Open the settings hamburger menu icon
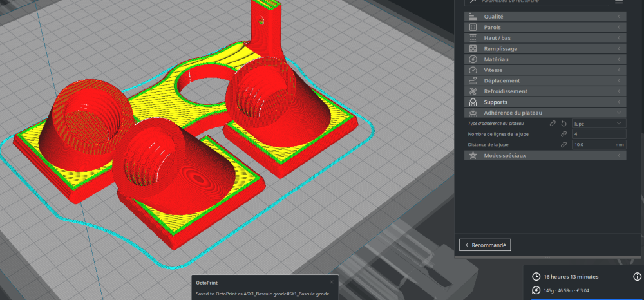 (x=619, y=1)
